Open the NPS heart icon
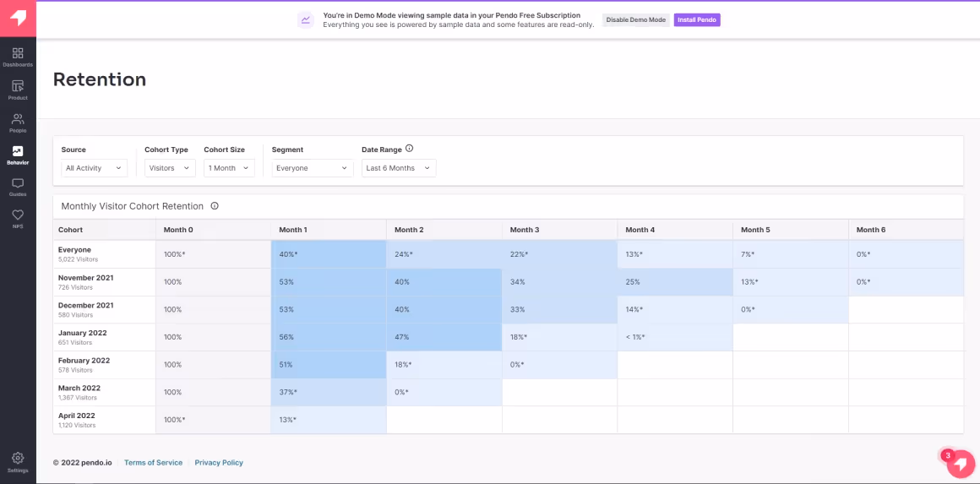Screen dimensions: 980x484 click(18, 215)
